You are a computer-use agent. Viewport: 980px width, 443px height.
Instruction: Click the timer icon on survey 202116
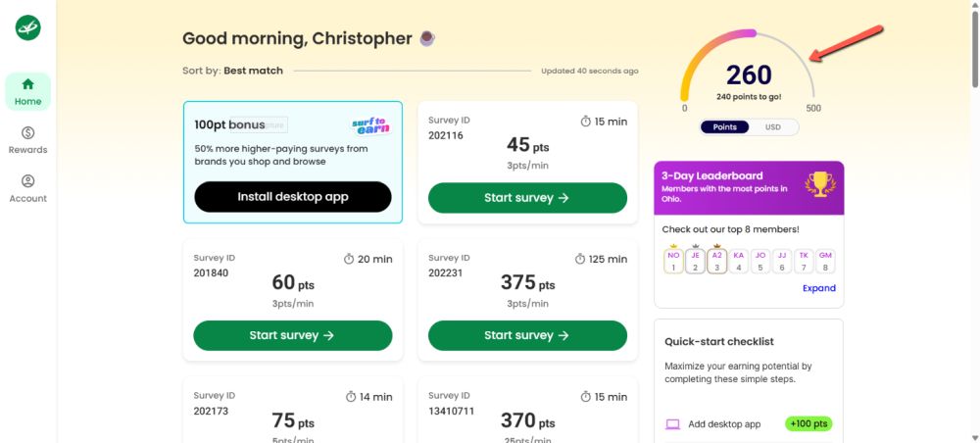(x=585, y=122)
